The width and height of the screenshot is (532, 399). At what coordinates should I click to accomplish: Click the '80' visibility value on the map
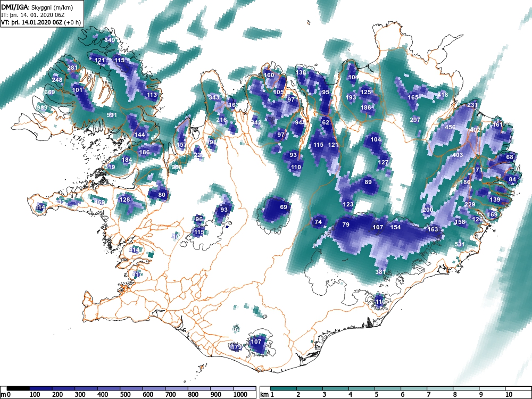tap(162, 195)
